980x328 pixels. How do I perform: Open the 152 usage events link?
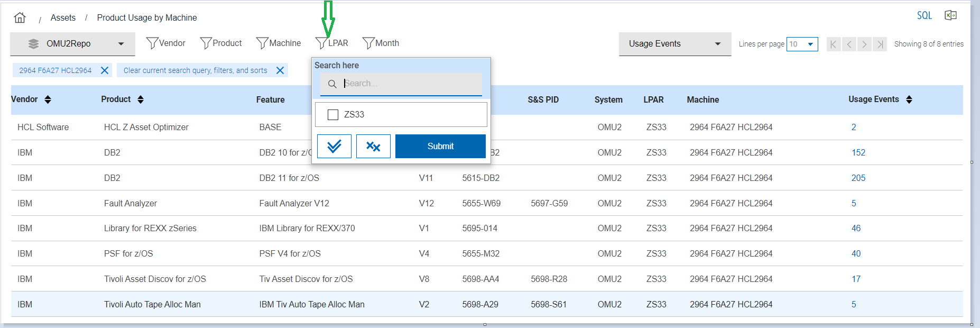point(858,152)
